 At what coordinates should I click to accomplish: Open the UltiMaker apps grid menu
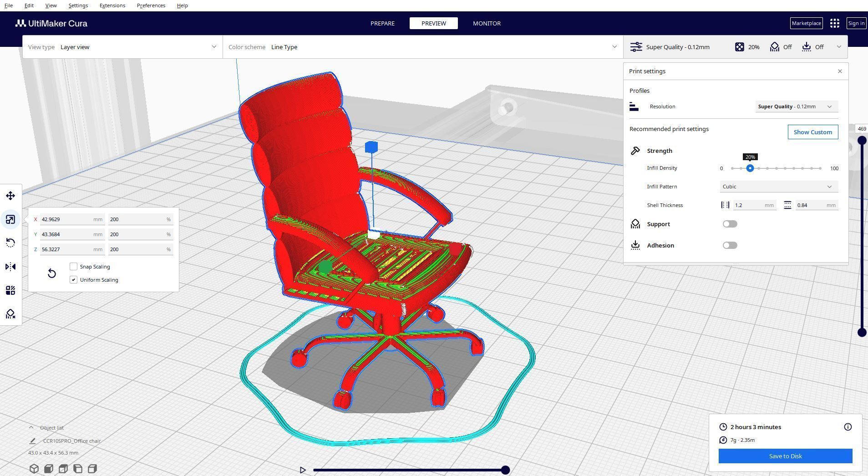834,23
